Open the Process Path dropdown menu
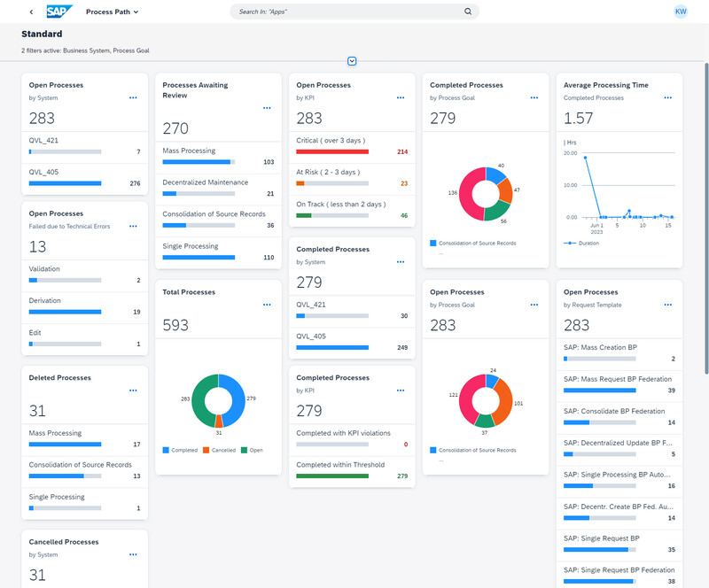This screenshot has width=709, height=588. (x=112, y=12)
